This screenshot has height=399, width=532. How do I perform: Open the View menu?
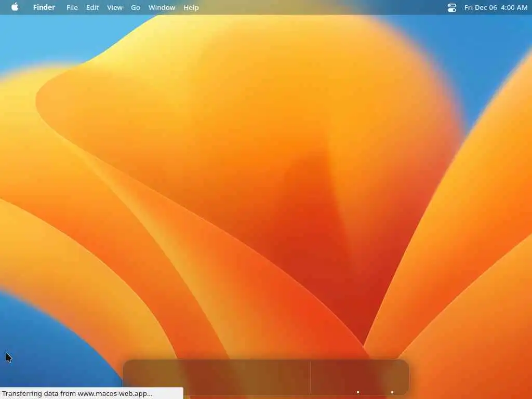[x=115, y=7]
